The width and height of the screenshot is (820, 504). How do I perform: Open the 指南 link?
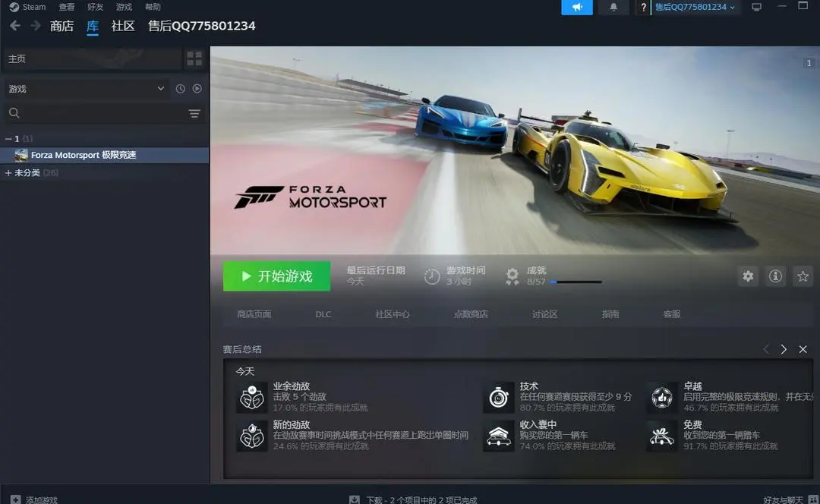point(610,314)
